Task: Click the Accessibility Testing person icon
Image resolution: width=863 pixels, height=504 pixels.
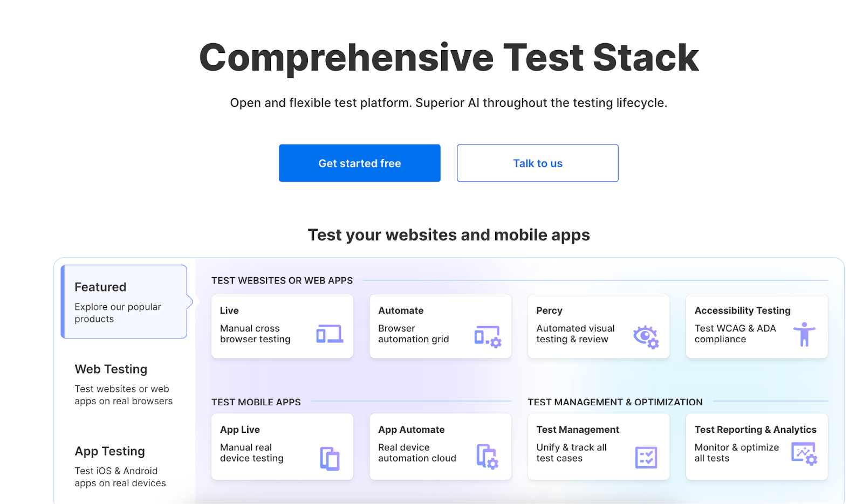Action: 804,334
